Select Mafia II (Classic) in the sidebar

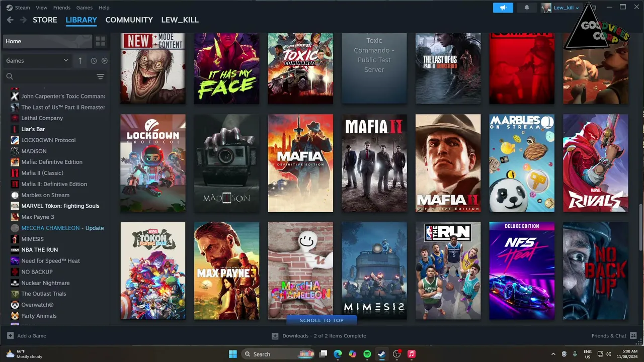click(x=42, y=173)
